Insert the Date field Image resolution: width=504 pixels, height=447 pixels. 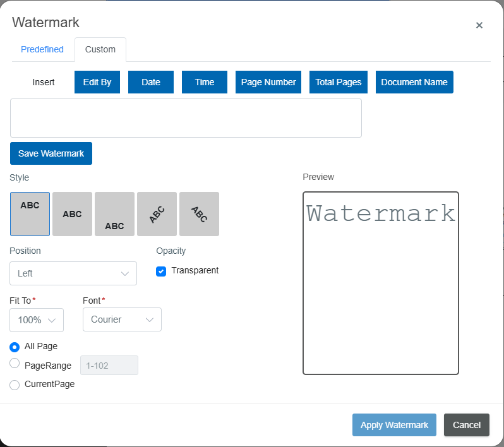coord(151,82)
